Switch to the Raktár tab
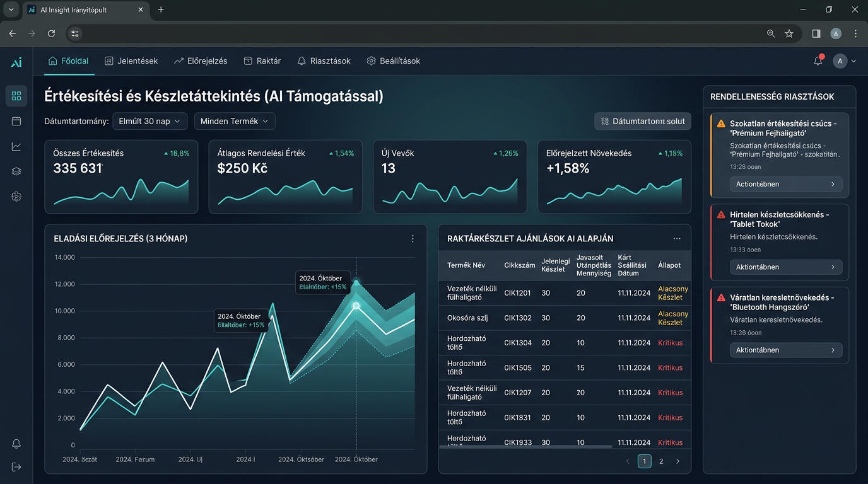Screen dimensions: 868x484 (x=262, y=61)
